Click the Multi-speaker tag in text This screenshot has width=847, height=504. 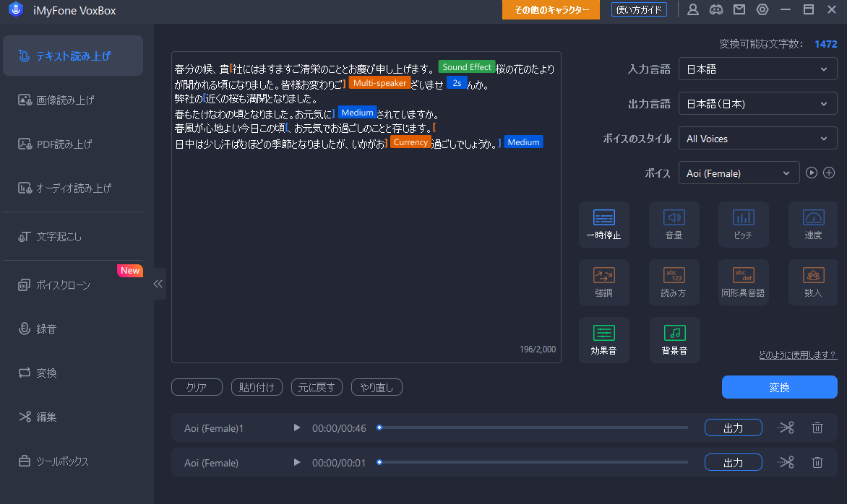(379, 82)
